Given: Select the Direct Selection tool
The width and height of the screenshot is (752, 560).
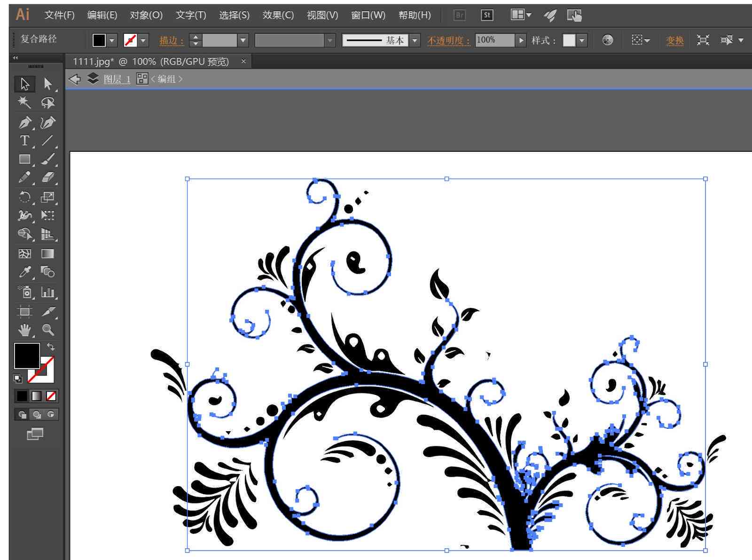Looking at the screenshot, I should [x=47, y=84].
